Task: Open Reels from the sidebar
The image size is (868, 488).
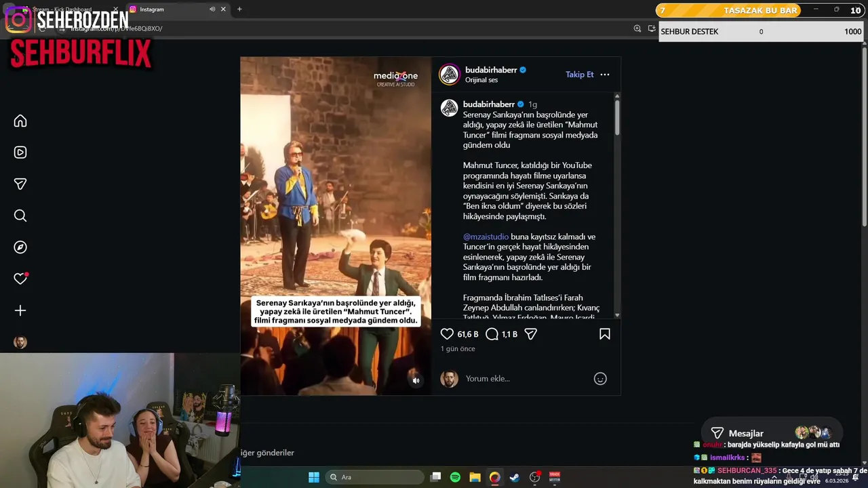Action: click(x=20, y=152)
